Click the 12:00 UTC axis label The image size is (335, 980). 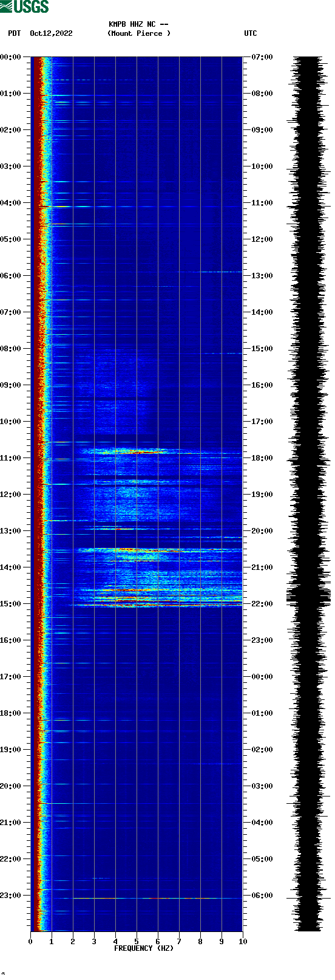262,239
